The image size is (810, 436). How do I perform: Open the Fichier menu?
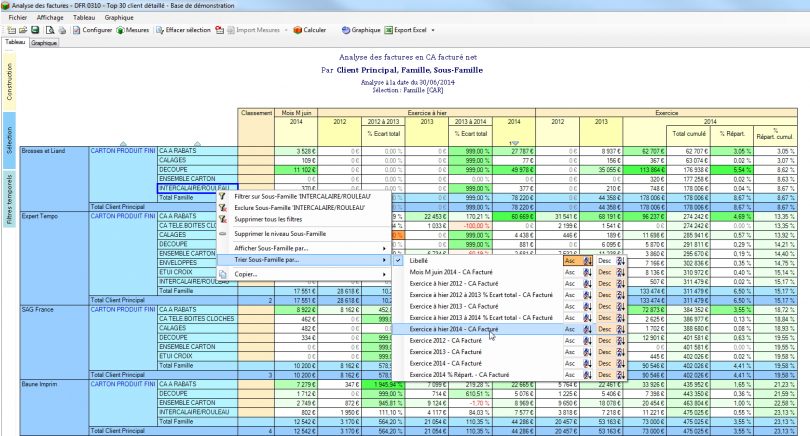pyautogui.click(x=18, y=18)
